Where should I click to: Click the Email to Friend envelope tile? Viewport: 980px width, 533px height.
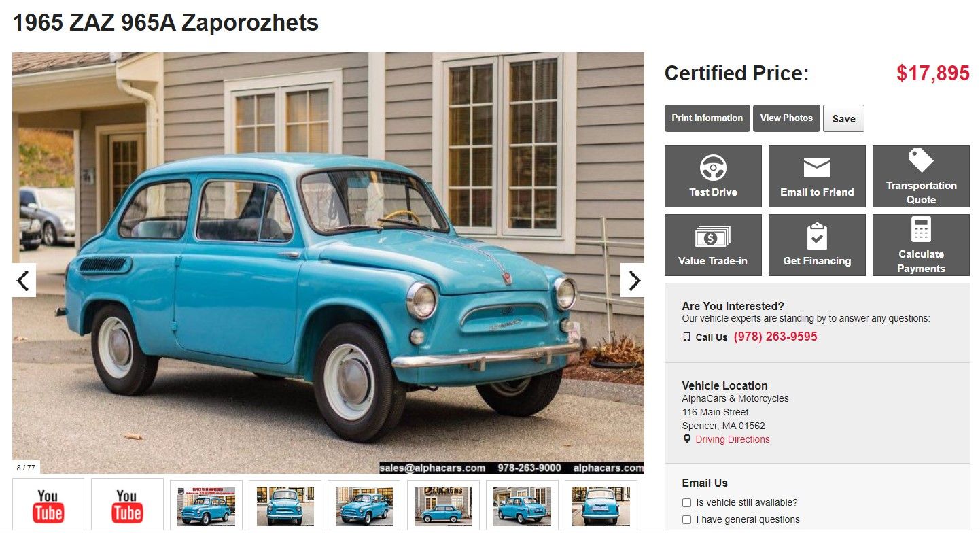tap(817, 176)
